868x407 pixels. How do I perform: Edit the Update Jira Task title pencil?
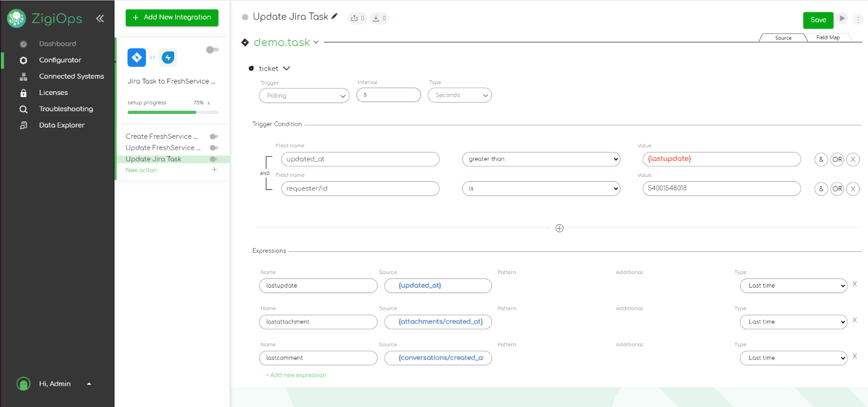(x=335, y=16)
